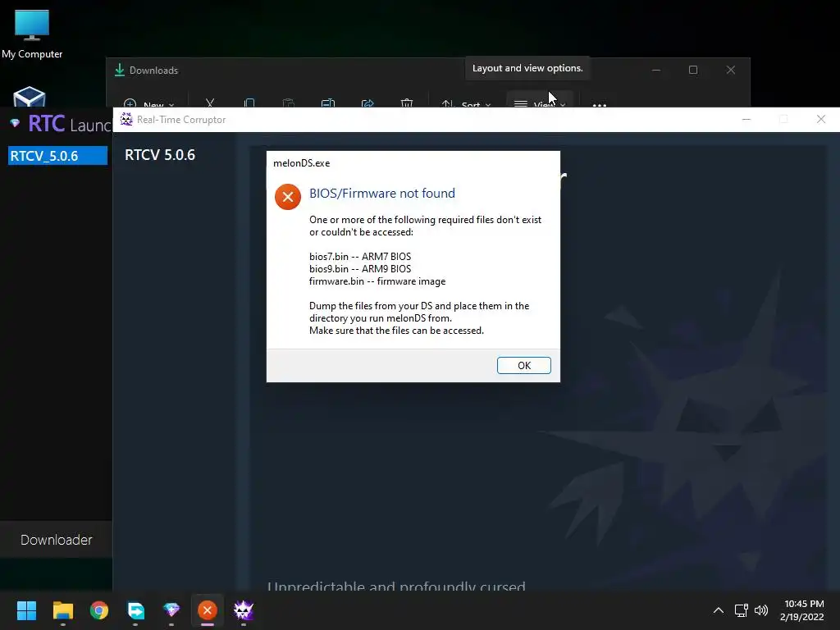The image size is (840, 630).
Task: Click the Real-Time Corruptor title bar icon
Action: click(x=126, y=120)
